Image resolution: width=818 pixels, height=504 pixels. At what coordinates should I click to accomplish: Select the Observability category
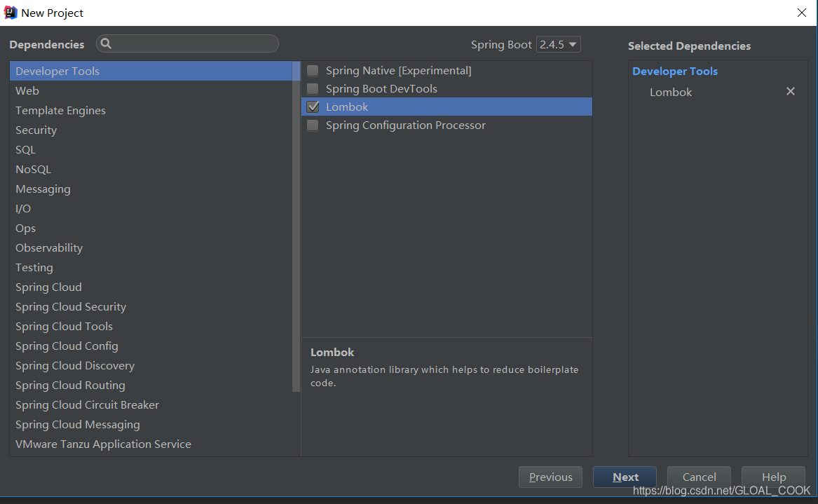coord(151,248)
